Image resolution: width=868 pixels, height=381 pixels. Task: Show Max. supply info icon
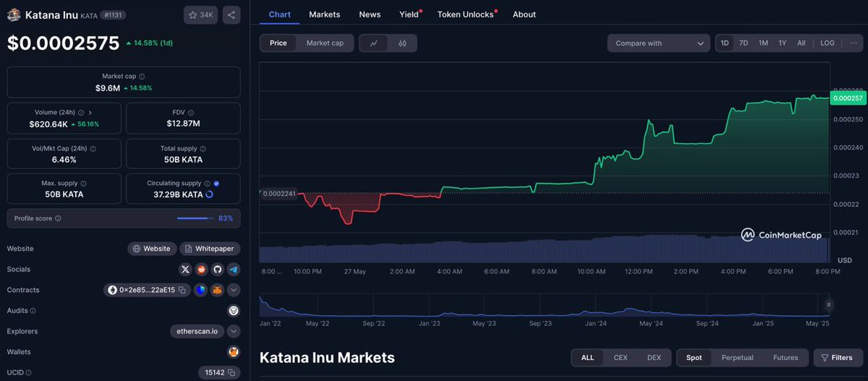(x=83, y=184)
